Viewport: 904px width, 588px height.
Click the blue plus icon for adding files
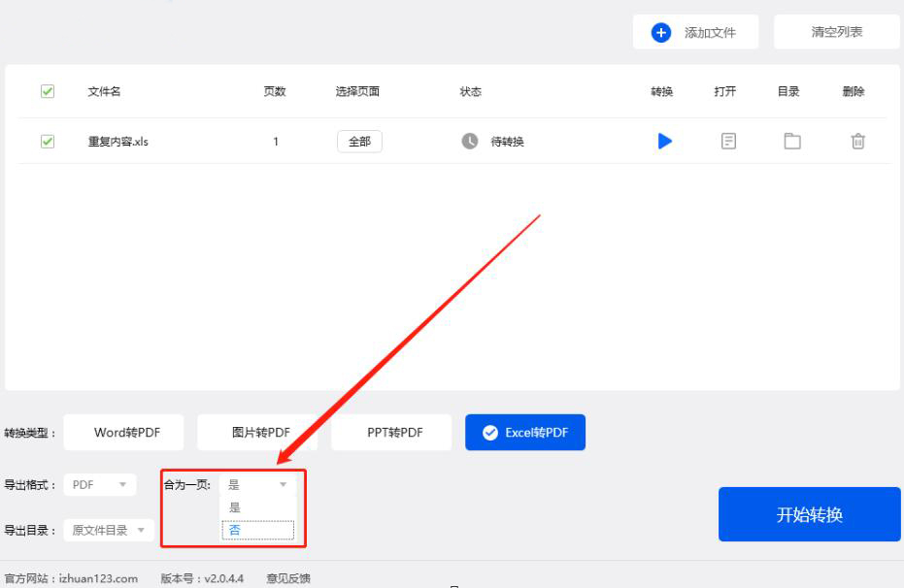[x=660, y=33]
